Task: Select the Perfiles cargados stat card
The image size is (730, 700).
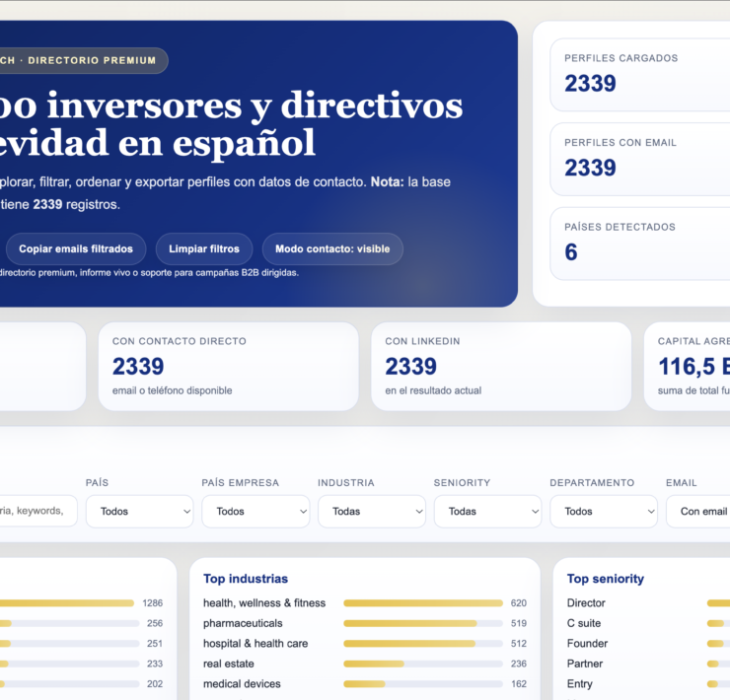Action: (x=641, y=75)
